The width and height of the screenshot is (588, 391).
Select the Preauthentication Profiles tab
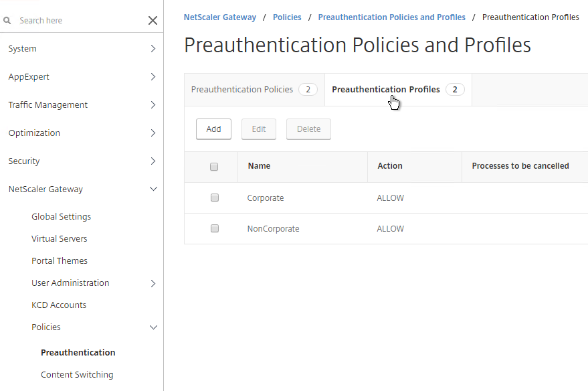click(x=398, y=89)
